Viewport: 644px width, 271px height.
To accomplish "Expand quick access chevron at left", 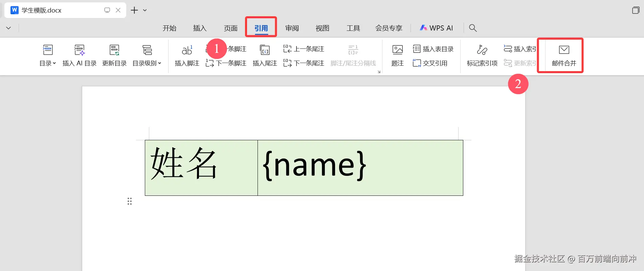I will click(9, 28).
